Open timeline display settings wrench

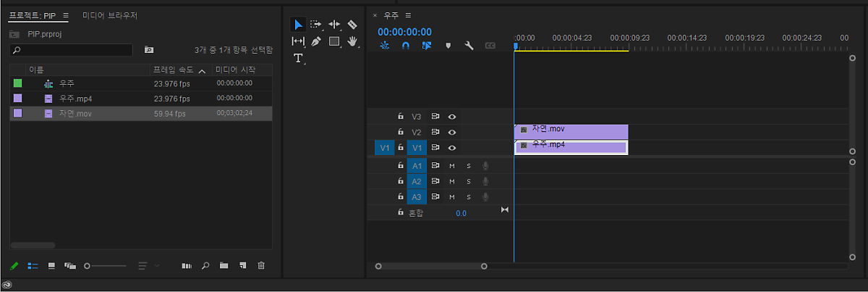click(x=469, y=46)
